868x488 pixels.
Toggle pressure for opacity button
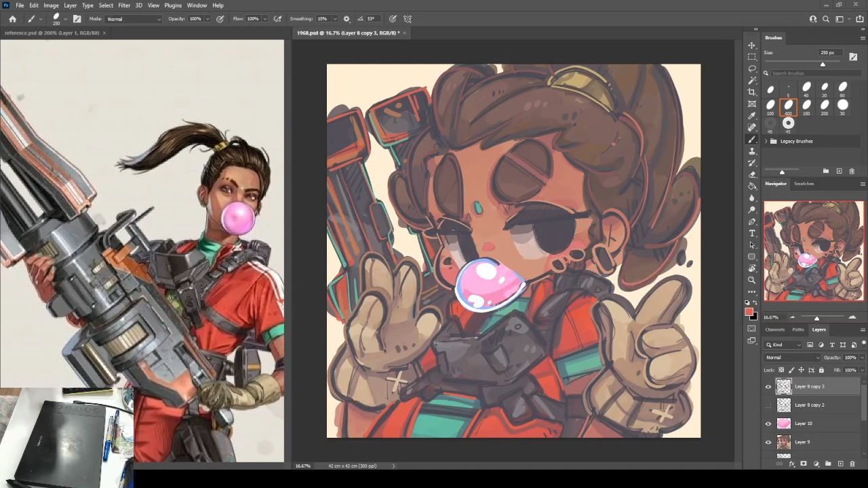click(x=220, y=19)
